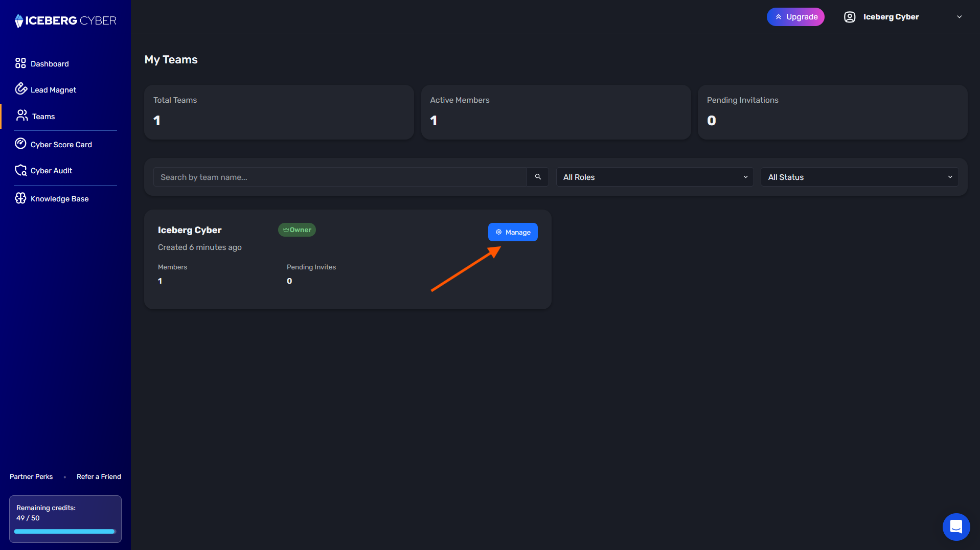The image size is (980, 550).
Task: Click the Manage team button
Action: [513, 232]
